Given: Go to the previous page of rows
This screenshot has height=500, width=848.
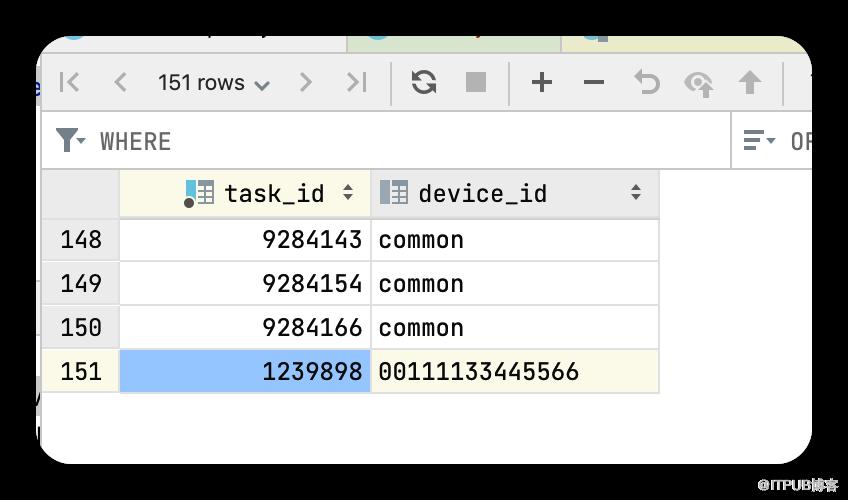Looking at the screenshot, I should click(x=120, y=83).
